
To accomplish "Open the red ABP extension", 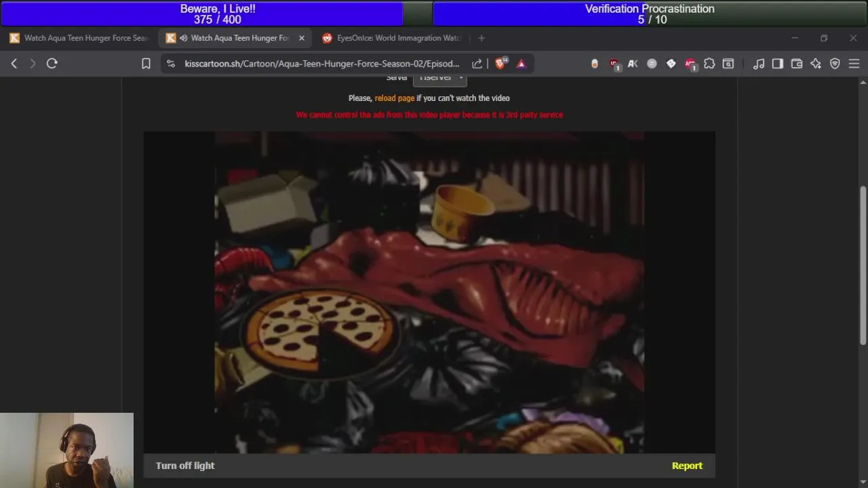I will pyautogui.click(x=690, y=64).
